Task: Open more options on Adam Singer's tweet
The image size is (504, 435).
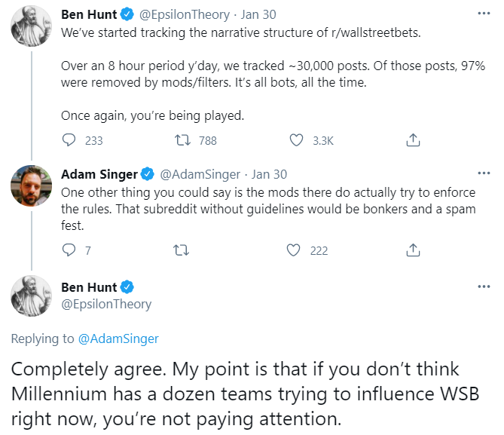Action: pos(484,174)
